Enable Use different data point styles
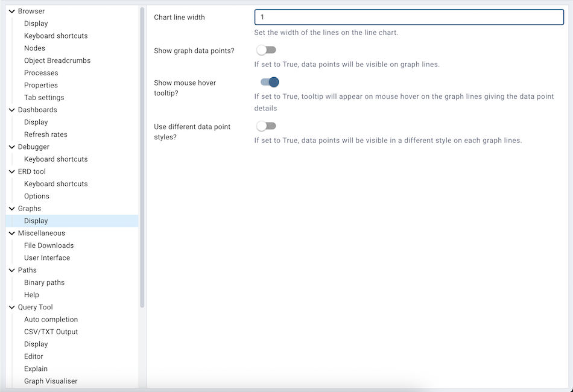Image resolution: width=573 pixels, height=392 pixels. pos(266,126)
